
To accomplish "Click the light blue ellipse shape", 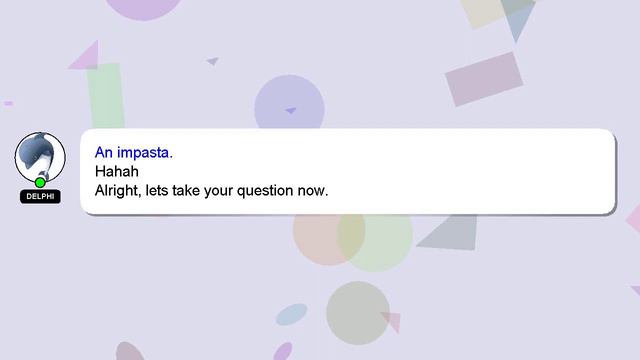I will pos(291,314).
